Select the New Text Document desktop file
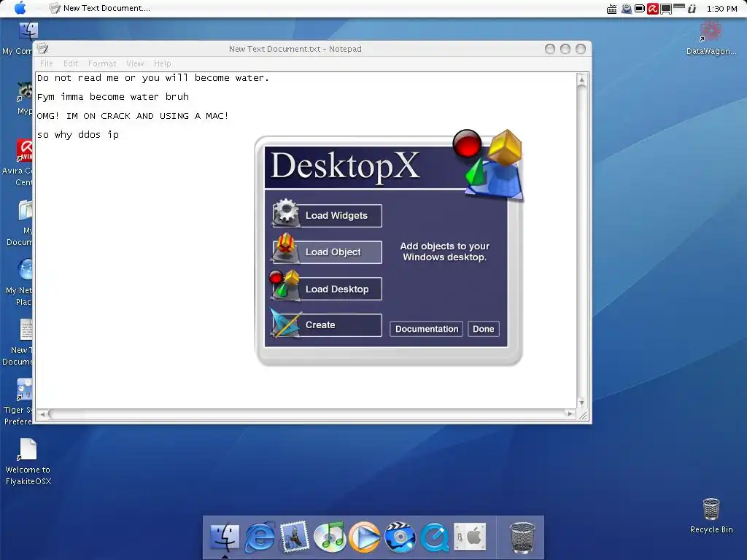Image resolution: width=747 pixels, height=560 pixels. (18, 342)
